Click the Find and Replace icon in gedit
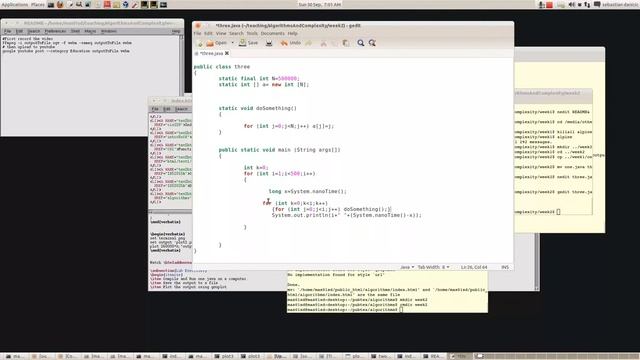 coord(372,43)
